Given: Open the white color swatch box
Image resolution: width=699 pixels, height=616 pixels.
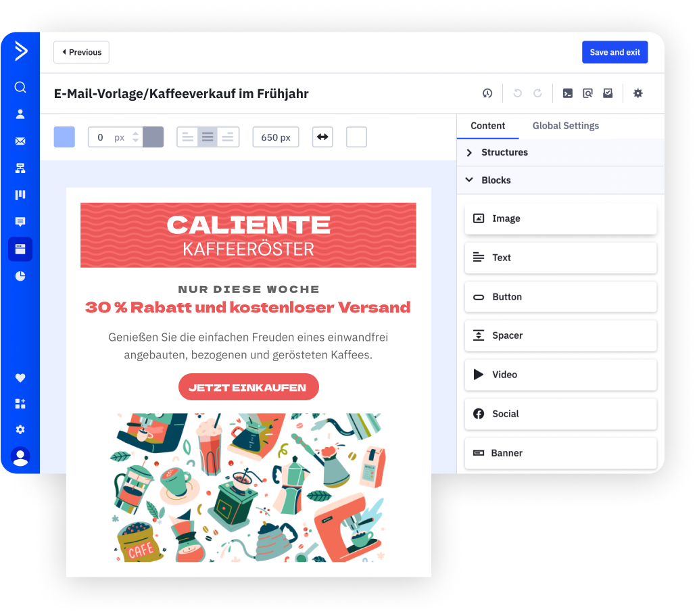Looking at the screenshot, I should pos(356,137).
